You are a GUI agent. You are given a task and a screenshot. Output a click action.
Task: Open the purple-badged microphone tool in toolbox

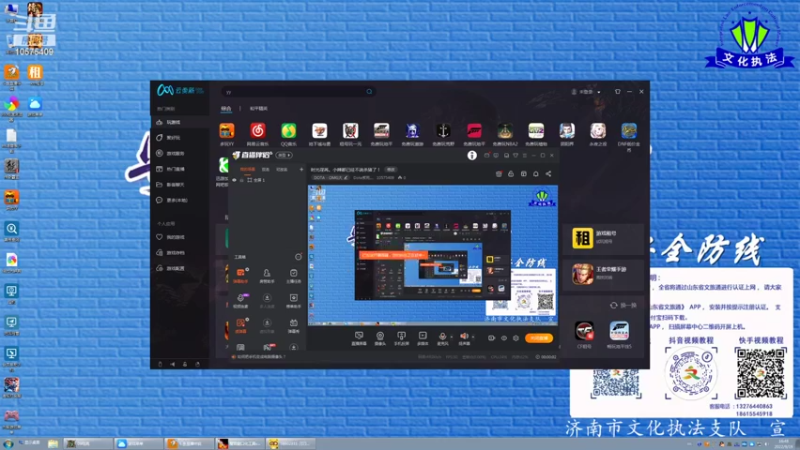[240, 300]
